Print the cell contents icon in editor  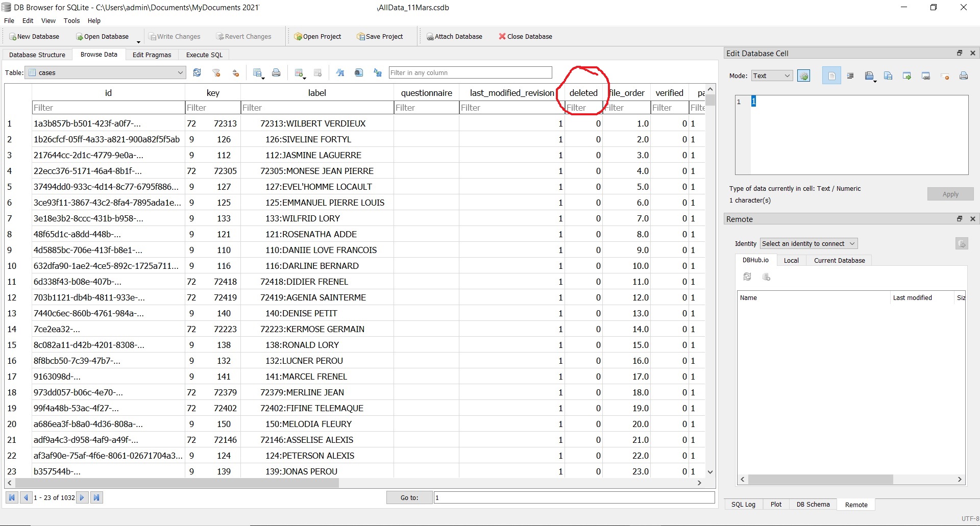pyautogui.click(x=964, y=76)
